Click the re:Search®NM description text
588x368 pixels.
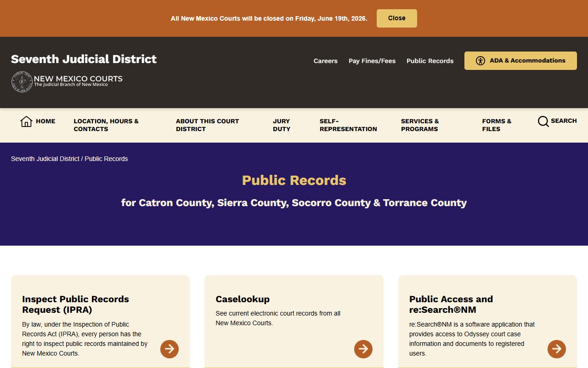(472, 339)
